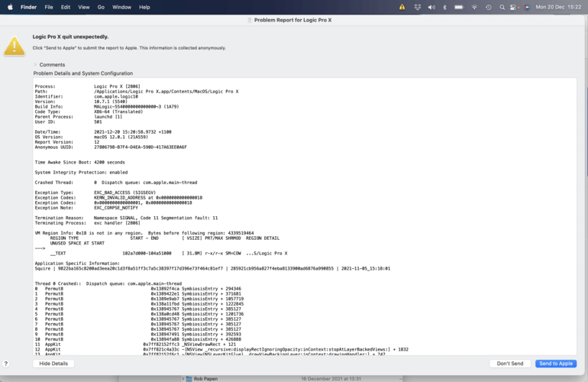Open the Help menu
The height and width of the screenshot is (382, 588).
click(x=144, y=7)
